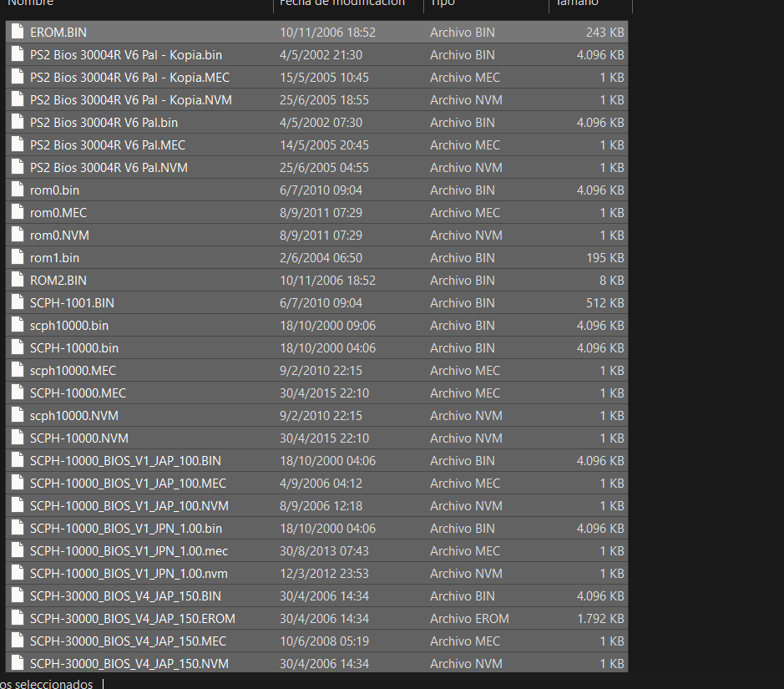Select the SCPH-10000.MEC file name
This screenshot has width=784, height=689.
(78, 393)
